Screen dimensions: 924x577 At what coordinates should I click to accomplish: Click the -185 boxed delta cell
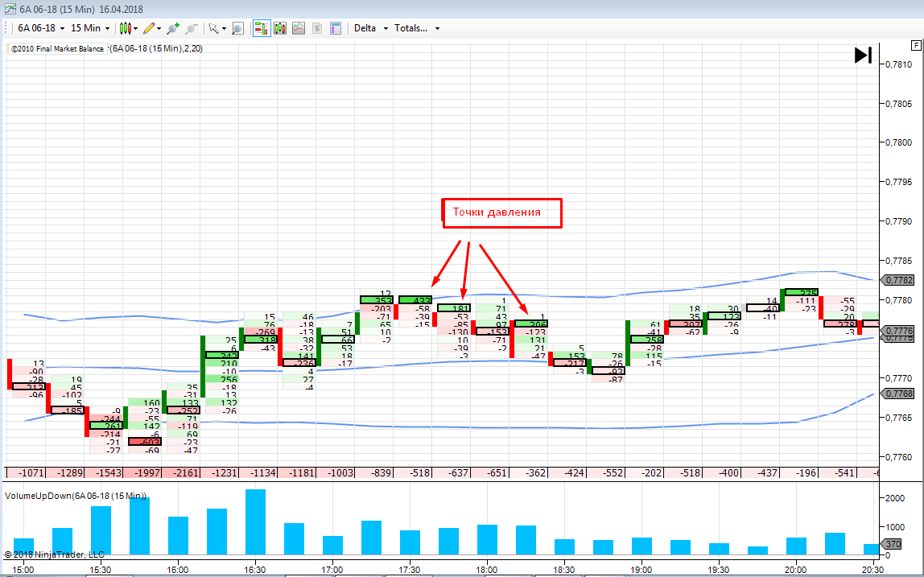[x=67, y=410]
